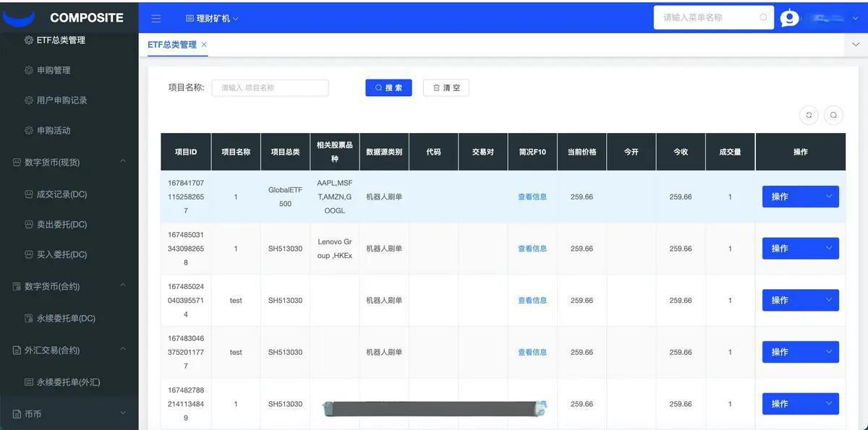Image resolution: width=868 pixels, height=430 pixels.
Task: Click the gear icon beside 申购活动
Action: 29,131
